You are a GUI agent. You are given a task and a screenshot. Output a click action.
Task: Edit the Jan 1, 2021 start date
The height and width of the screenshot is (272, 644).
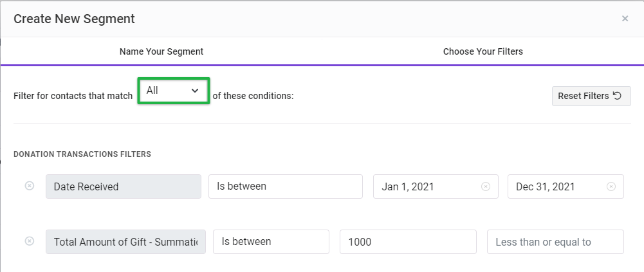pyautogui.click(x=436, y=186)
